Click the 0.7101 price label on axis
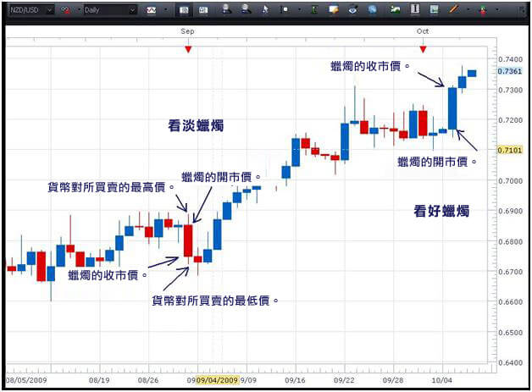The height and width of the screenshot is (392, 532). click(511, 150)
